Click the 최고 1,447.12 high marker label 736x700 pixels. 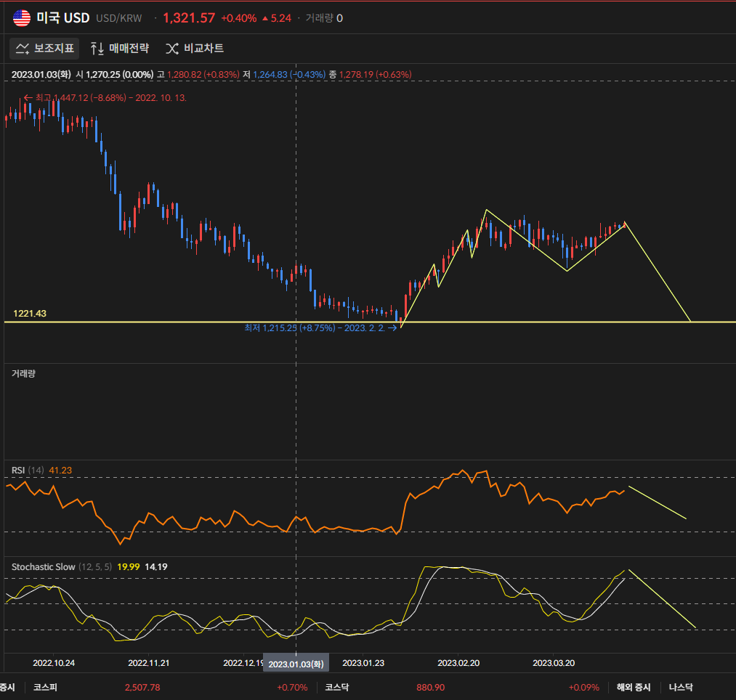click(105, 97)
